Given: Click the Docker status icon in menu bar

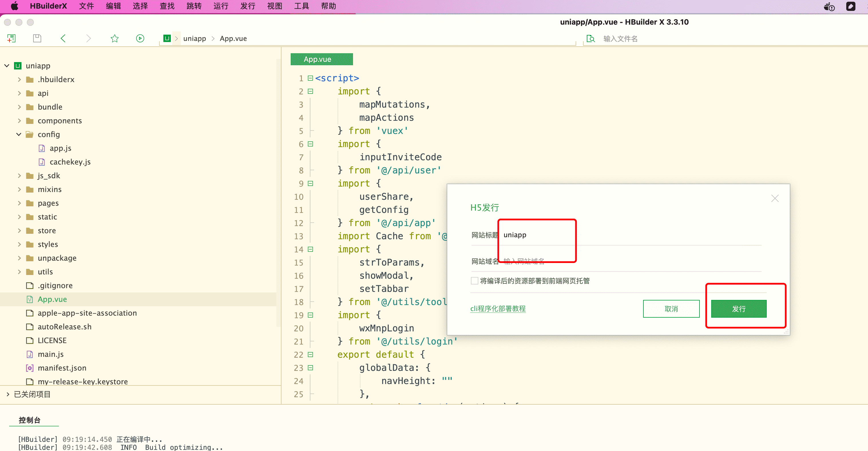Looking at the screenshot, I should pyautogui.click(x=829, y=6).
